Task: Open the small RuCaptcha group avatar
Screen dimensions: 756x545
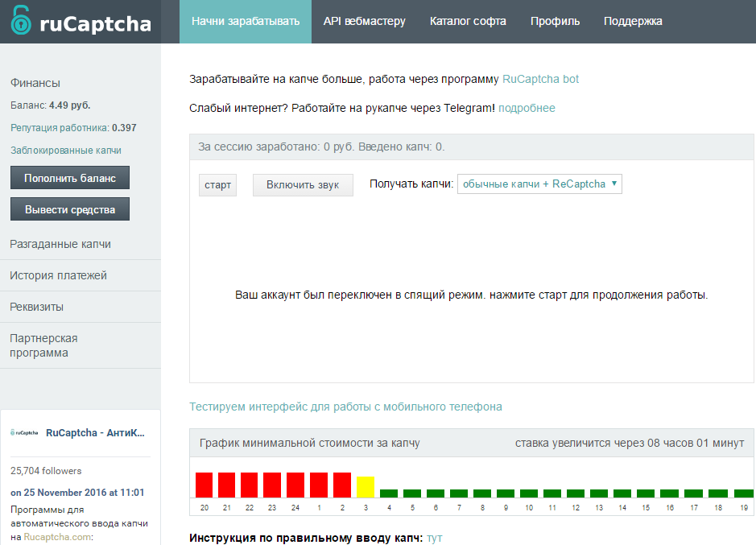Action: tap(24, 432)
